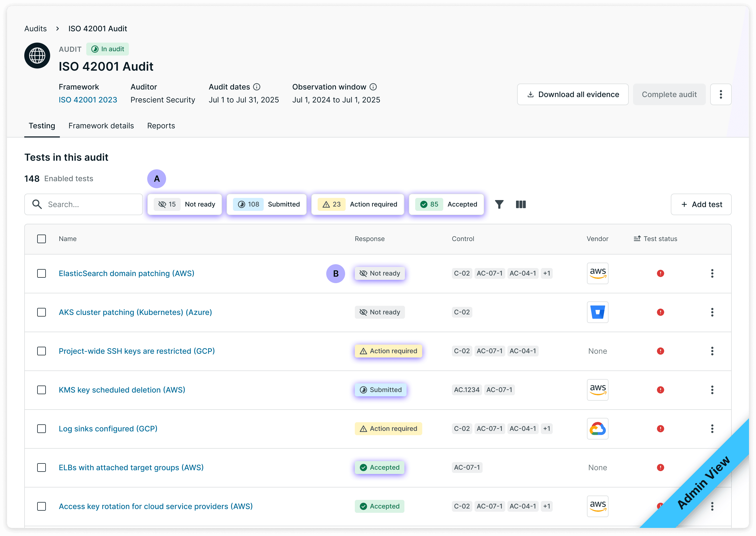Open the row menu for Project-wide SSH keys
Viewport: 756px width, 536px height.
pos(712,351)
